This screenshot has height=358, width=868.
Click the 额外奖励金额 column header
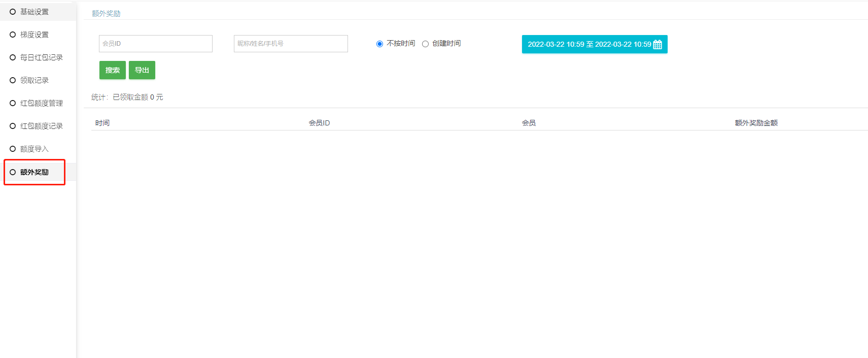[756, 123]
